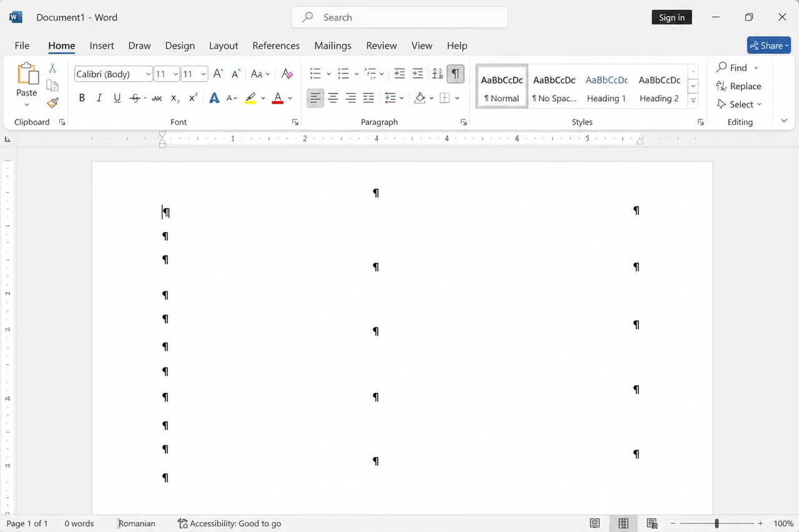Apply abc strikethrough with wavy line icon
799x532 pixels.
coord(157,98)
